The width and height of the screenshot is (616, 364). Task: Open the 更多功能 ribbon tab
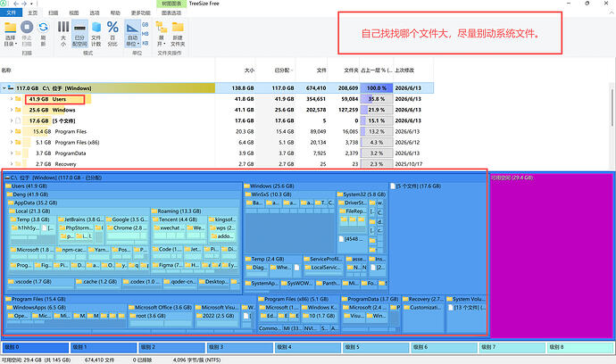141,13
